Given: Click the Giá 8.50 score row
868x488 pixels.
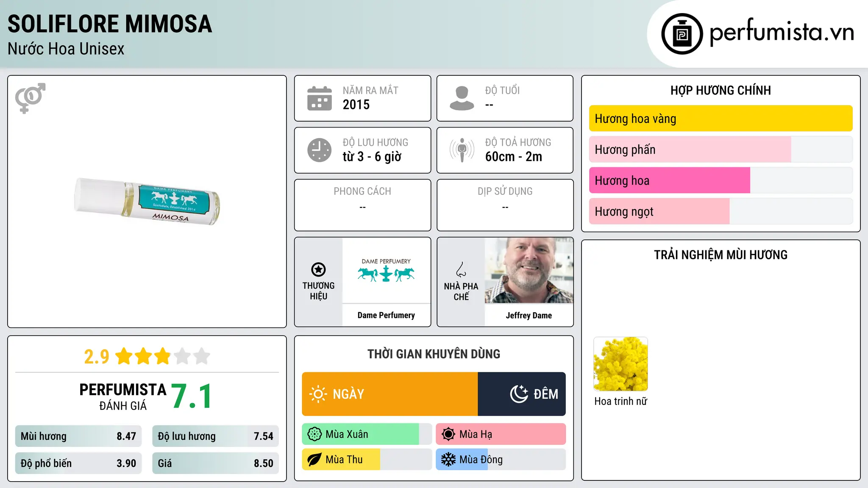Looking at the screenshot, I should coord(215,463).
